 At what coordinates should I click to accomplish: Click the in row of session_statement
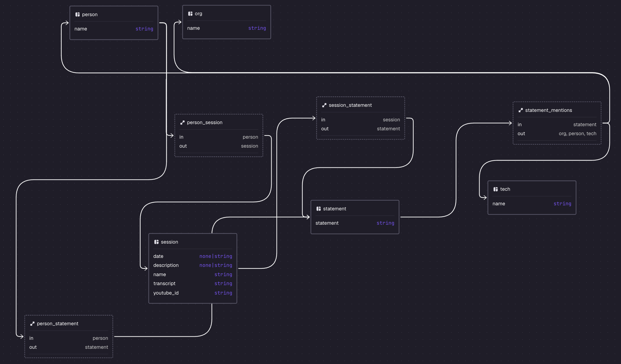pos(361,120)
